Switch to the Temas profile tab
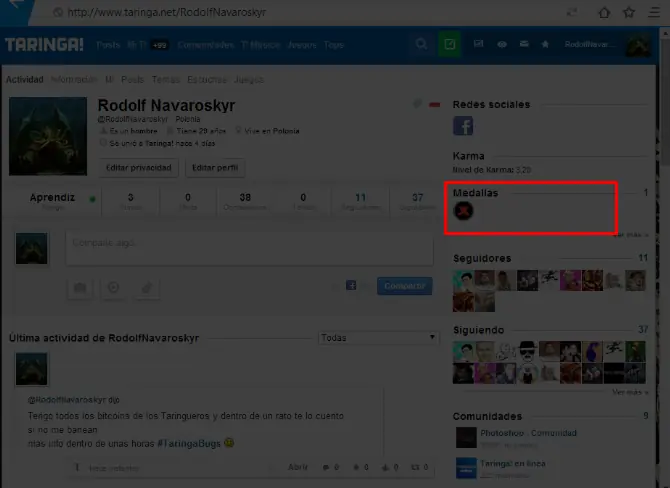 [x=166, y=79]
